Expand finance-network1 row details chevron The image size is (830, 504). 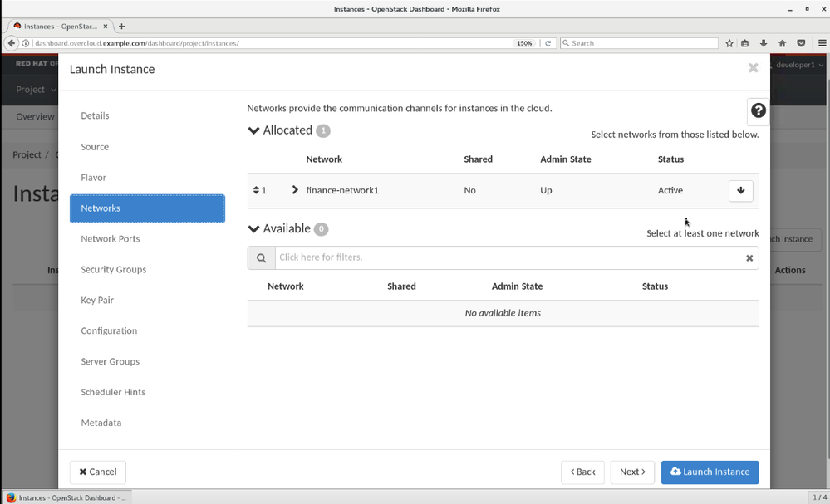[295, 190]
